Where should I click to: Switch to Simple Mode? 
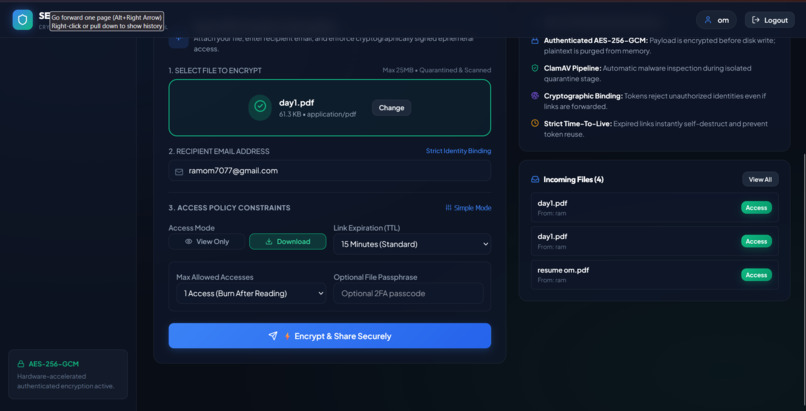(468, 208)
